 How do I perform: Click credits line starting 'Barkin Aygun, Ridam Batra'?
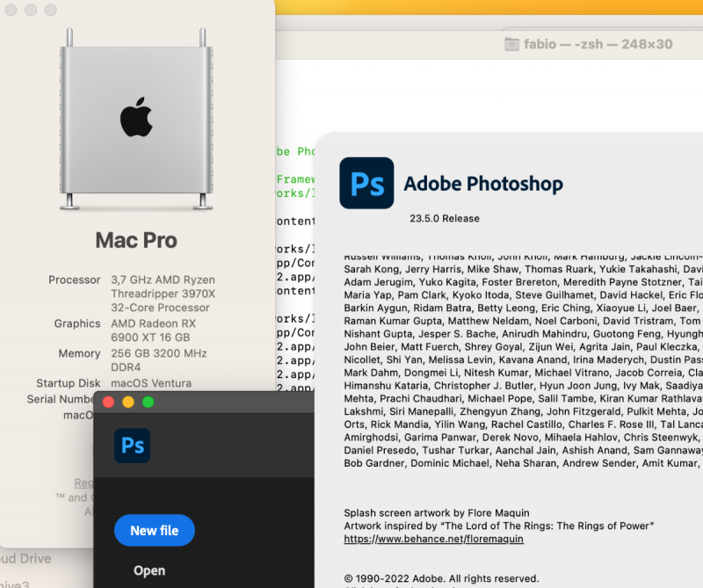click(x=523, y=309)
